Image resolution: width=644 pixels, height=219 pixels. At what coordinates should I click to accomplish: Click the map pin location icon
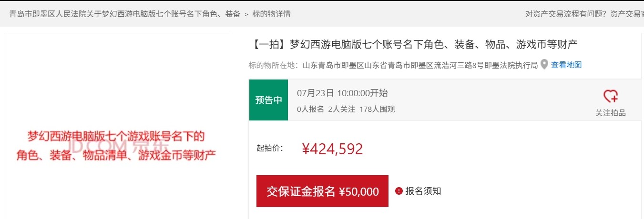[544, 65]
